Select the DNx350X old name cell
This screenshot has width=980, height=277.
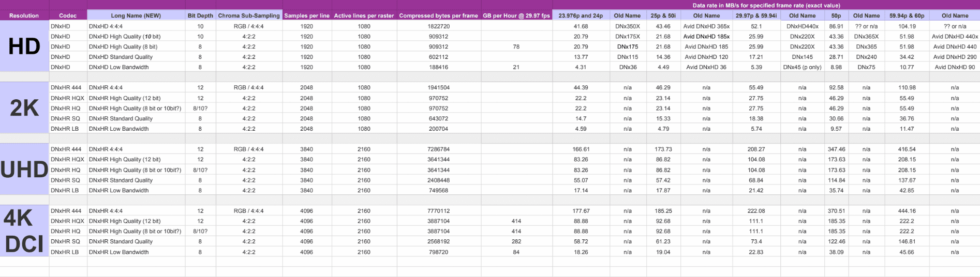(x=628, y=26)
